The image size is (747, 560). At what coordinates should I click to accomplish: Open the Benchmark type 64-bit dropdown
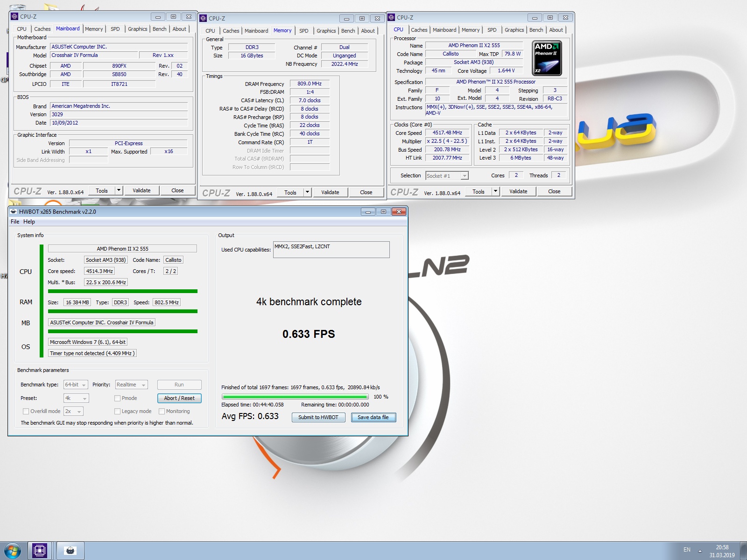pos(76,385)
